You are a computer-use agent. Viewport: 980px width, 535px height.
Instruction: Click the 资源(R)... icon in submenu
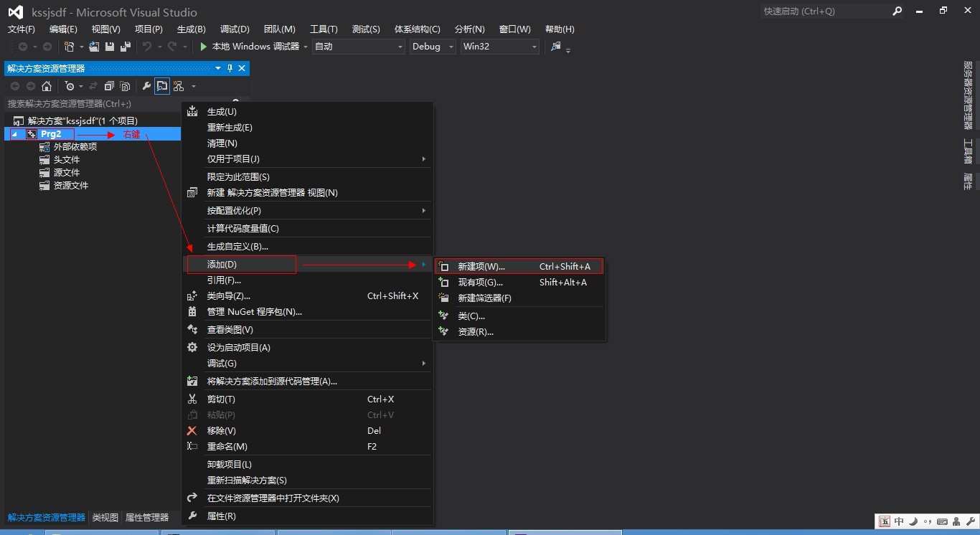click(444, 332)
